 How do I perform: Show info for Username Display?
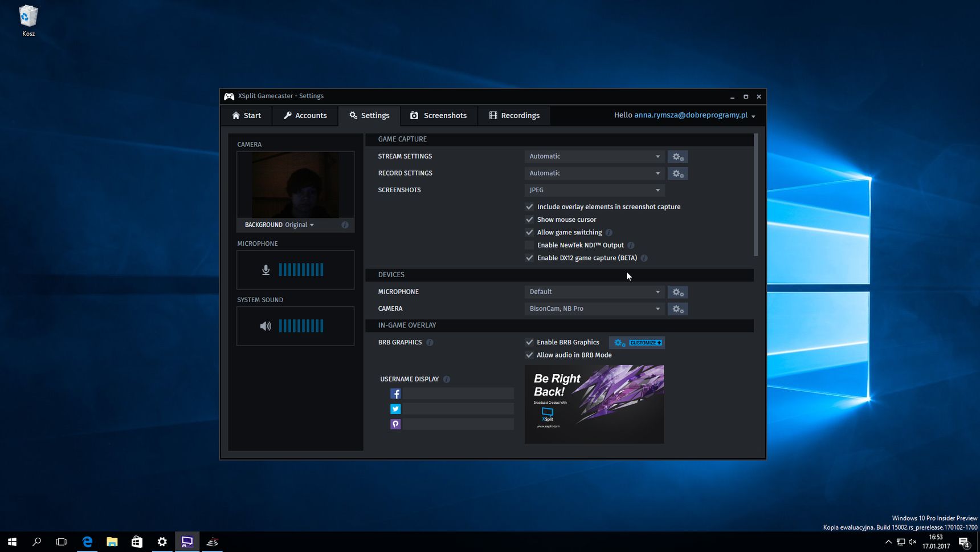point(447,379)
